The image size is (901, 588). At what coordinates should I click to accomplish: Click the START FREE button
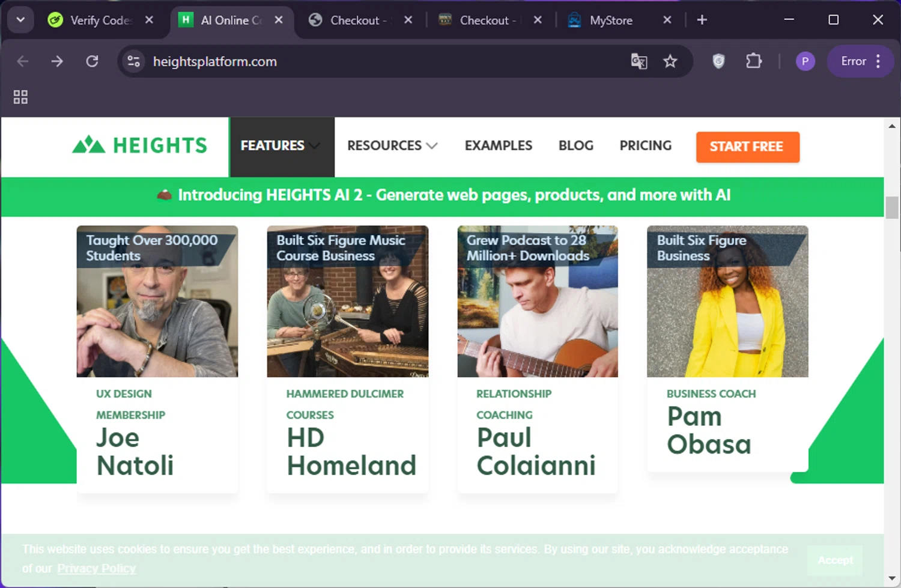[747, 147]
